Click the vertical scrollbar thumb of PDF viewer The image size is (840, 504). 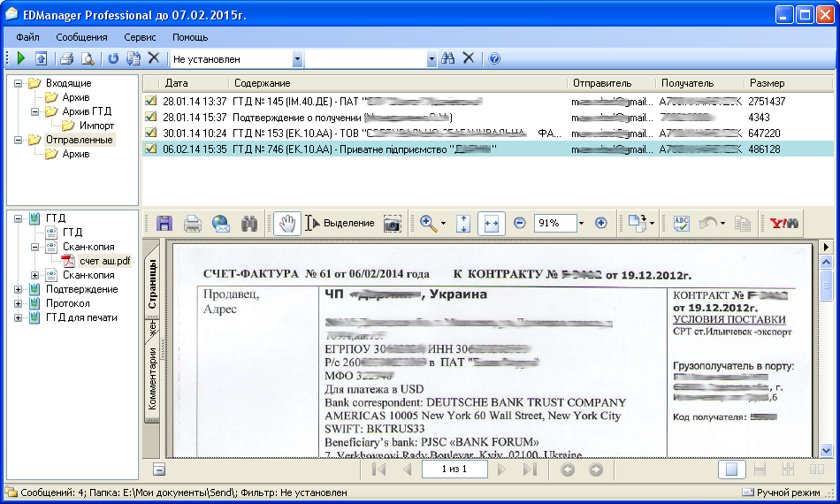826,286
